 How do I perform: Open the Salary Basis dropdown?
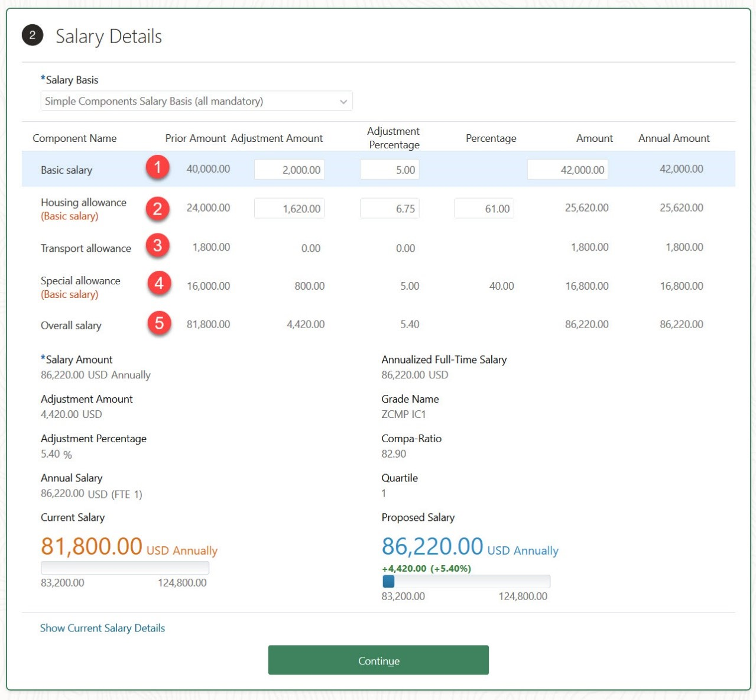196,101
